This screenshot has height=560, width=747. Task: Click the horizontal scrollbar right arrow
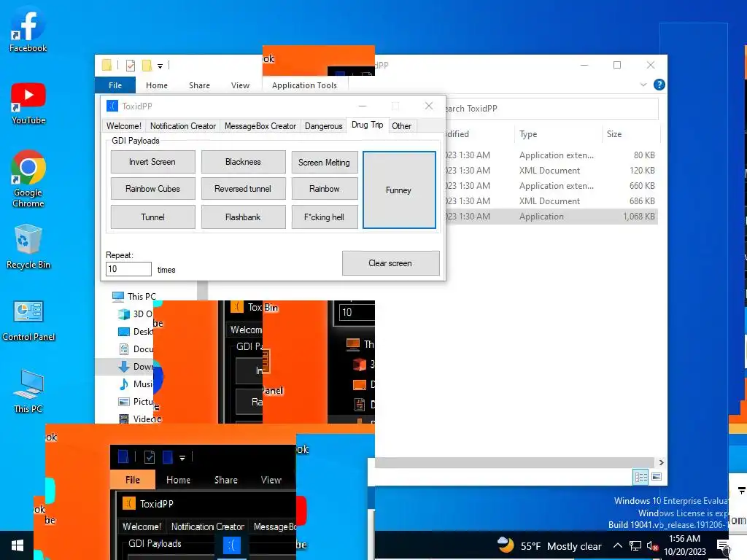(x=661, y=462)
